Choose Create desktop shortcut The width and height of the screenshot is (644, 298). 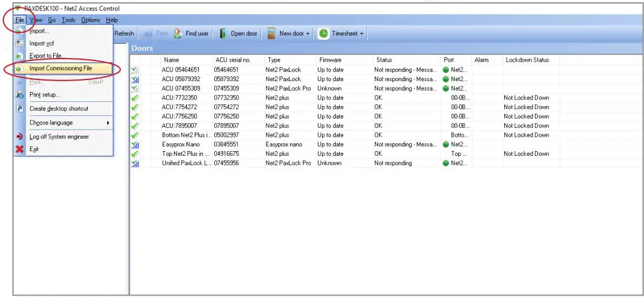(x=63, y=109)
